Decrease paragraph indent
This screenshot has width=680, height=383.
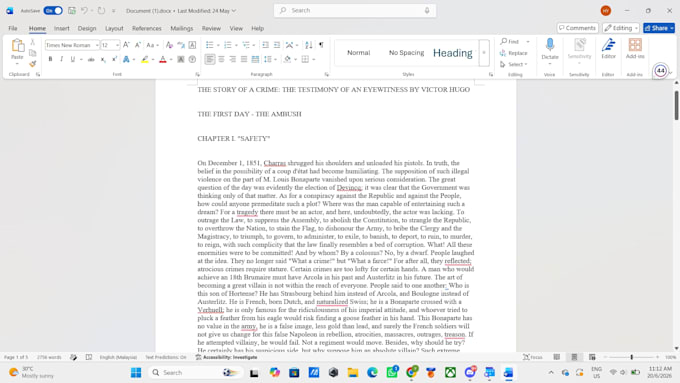click(x=265, y=45)
